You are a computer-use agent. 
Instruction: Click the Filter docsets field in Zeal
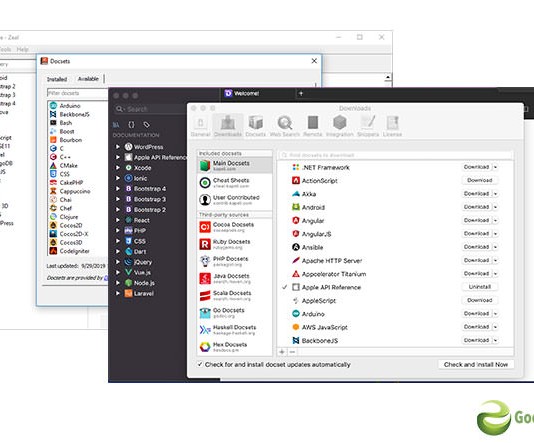78,93
